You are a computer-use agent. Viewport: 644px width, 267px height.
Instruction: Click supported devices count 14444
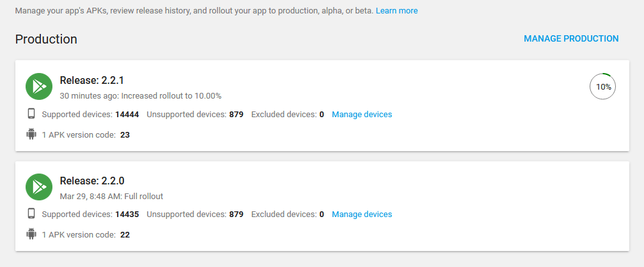[127, 115]
